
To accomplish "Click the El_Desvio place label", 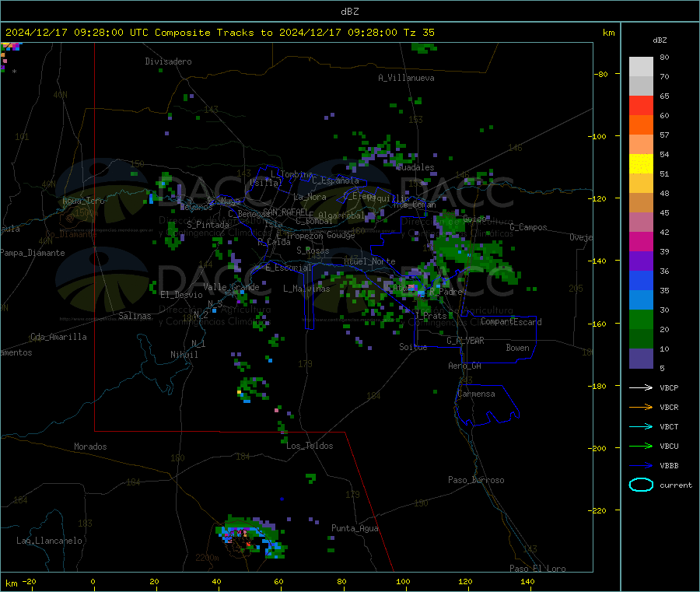I will tap(182, 295).
